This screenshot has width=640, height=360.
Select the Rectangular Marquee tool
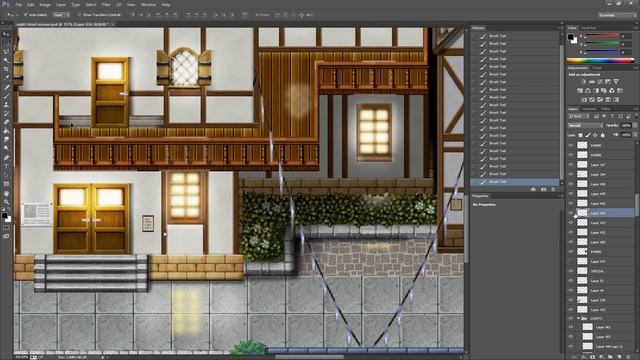click(6, 43)
